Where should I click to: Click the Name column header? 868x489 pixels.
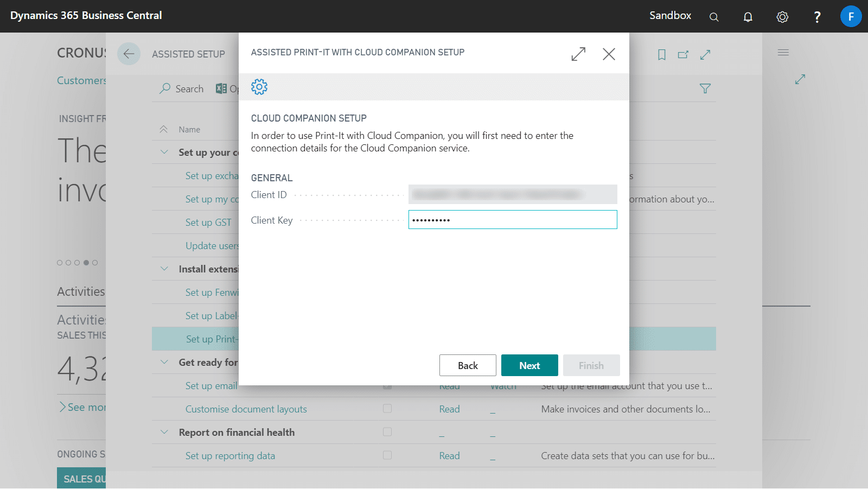[189, 130]
